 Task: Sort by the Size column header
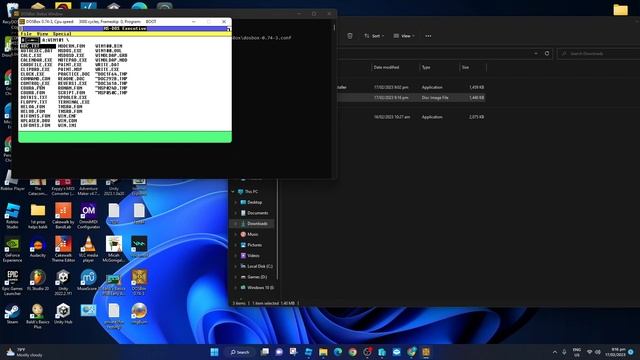(x=465, y=67)
